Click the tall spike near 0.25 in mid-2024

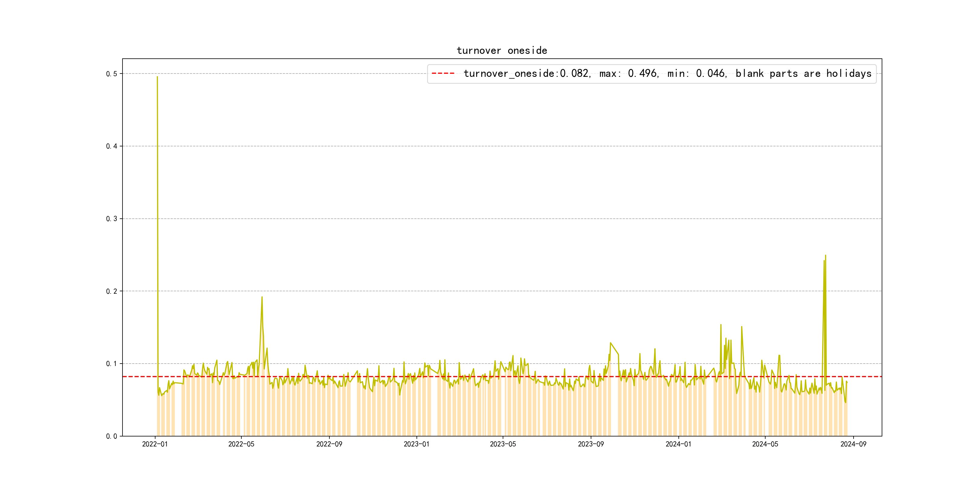825,256
